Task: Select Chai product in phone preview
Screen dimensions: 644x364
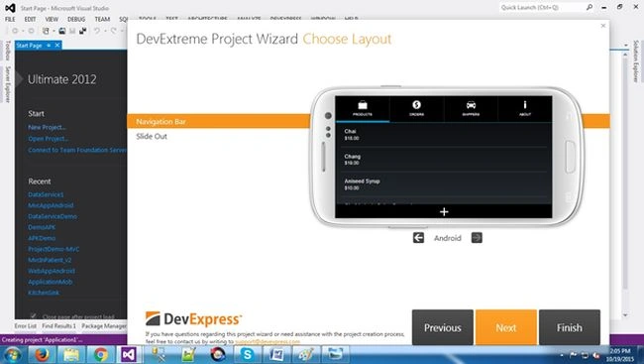Action: tap(444, 135)
